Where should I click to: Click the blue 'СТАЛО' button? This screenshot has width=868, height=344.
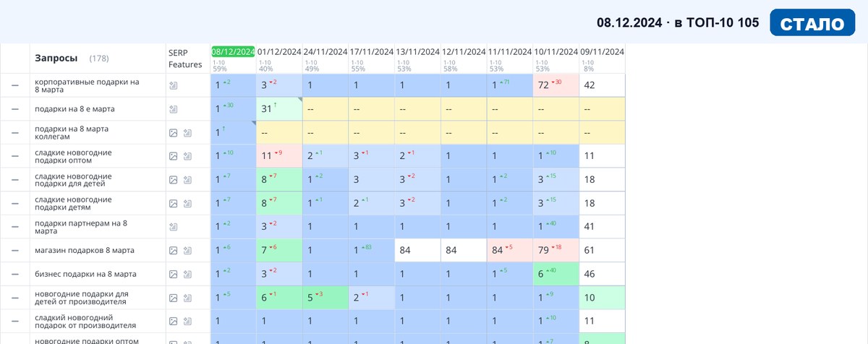(x=812, y=23)
